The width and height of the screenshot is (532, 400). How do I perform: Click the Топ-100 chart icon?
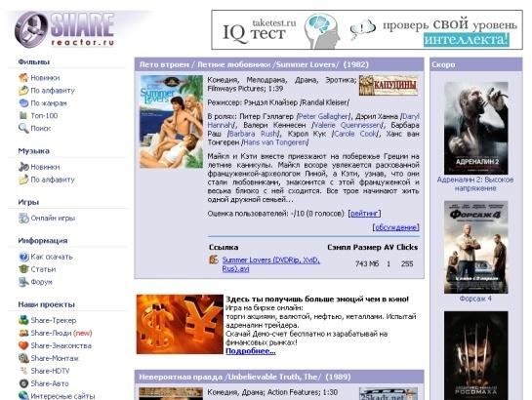click(x=23, y=115)
